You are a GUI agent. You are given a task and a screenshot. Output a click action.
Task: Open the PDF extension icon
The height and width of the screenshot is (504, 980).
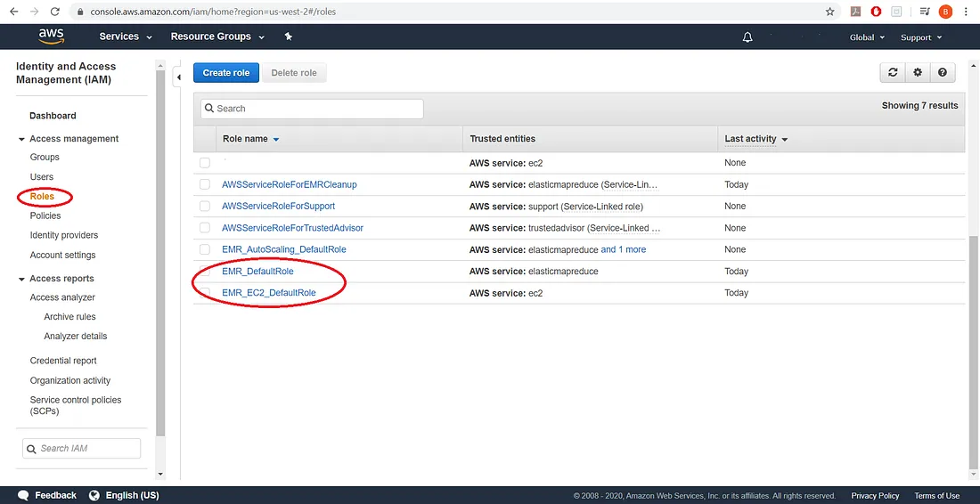tap(855, 12)
